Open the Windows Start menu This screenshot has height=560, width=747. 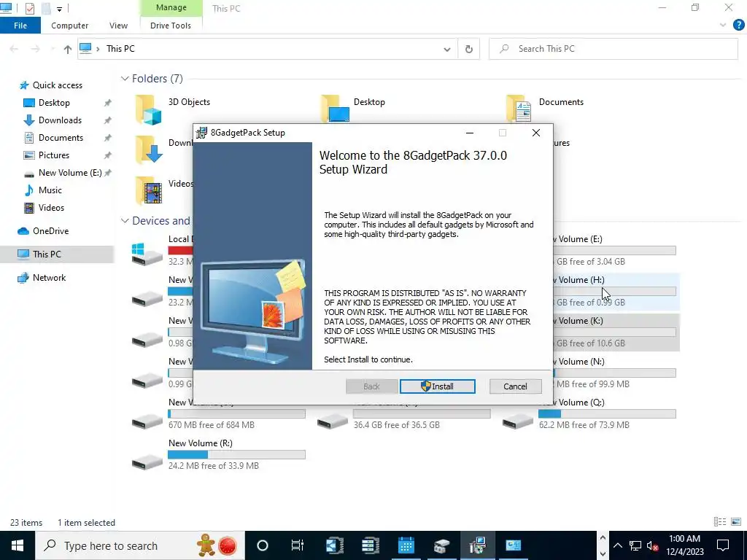(x=18, y=545)
